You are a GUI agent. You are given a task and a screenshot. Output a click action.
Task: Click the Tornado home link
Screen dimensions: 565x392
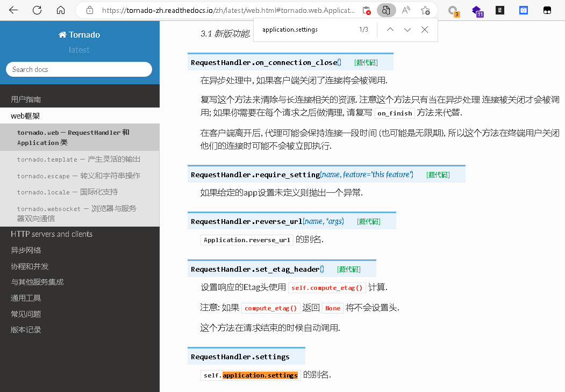click(x=79, y=34)
